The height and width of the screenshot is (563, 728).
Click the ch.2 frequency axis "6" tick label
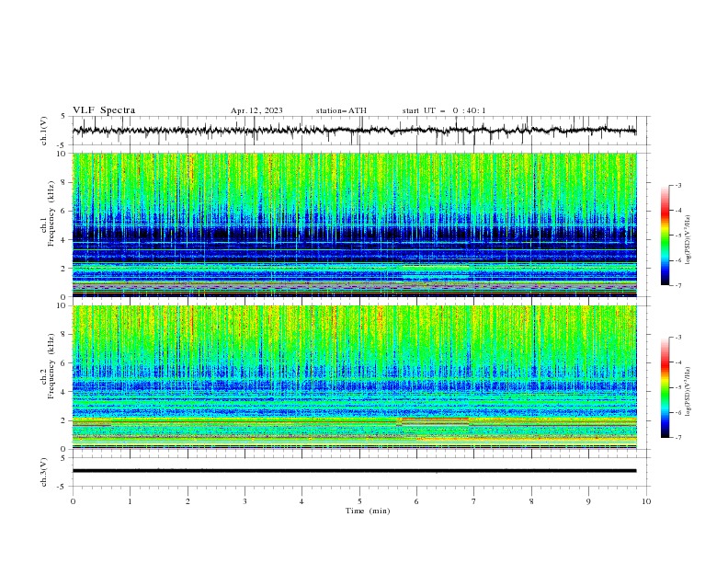64,363
